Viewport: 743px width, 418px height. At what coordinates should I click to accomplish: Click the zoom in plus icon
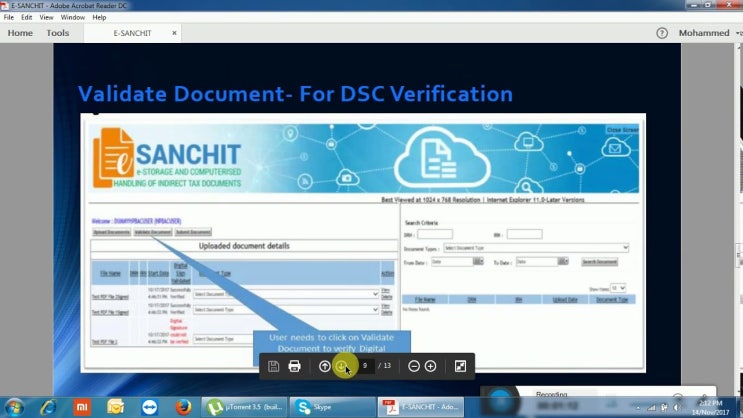(430, 366)
